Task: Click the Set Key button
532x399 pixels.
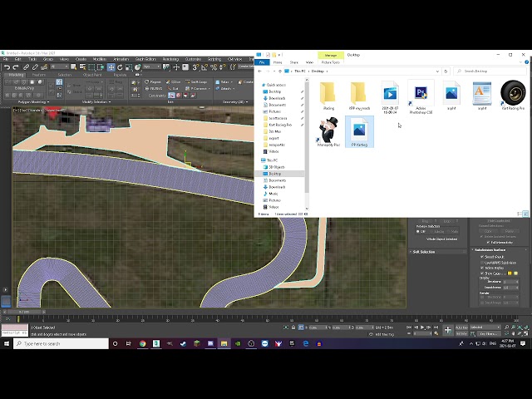Action: 461,333
